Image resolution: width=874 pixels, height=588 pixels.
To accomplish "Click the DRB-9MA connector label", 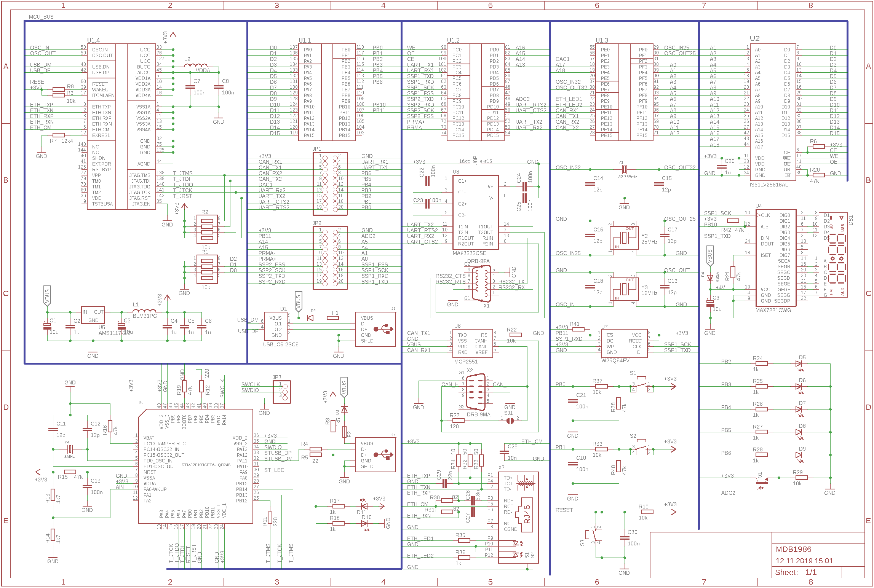I will click(x=479, y=414).
